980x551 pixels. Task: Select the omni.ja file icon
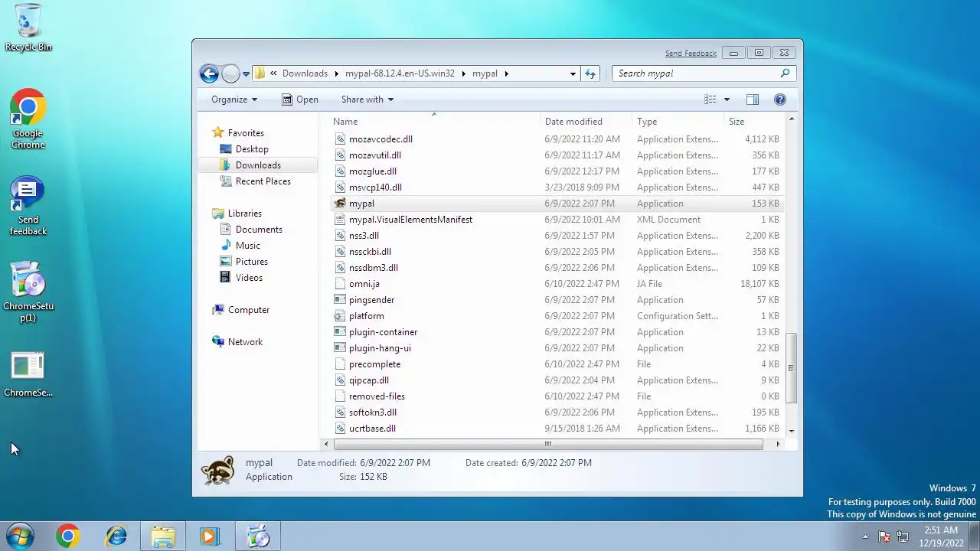click(341, 284)
